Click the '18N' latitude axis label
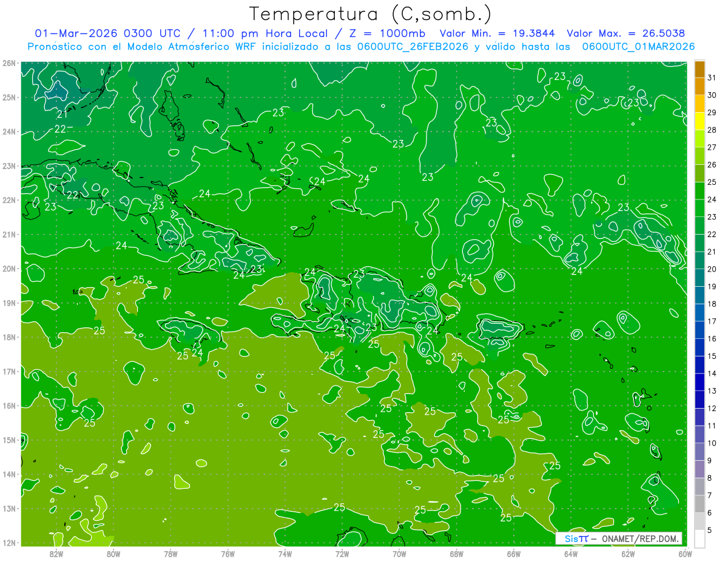 [9, 337]
